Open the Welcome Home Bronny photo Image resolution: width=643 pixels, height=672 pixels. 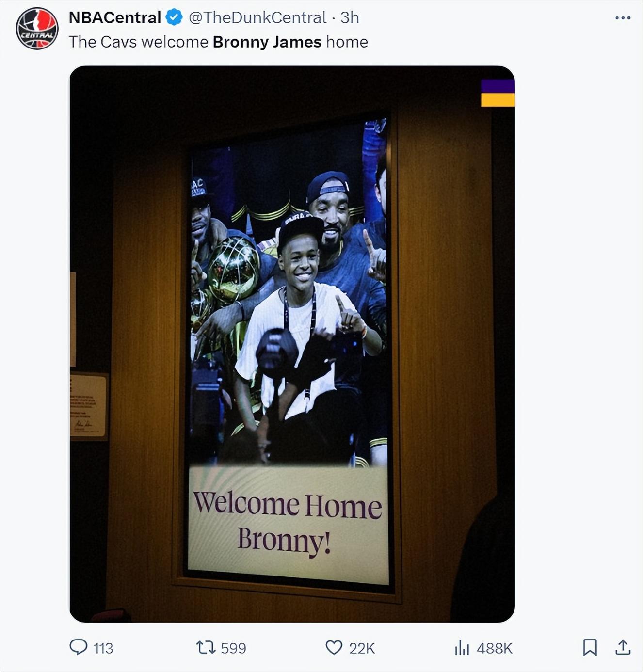292,344
